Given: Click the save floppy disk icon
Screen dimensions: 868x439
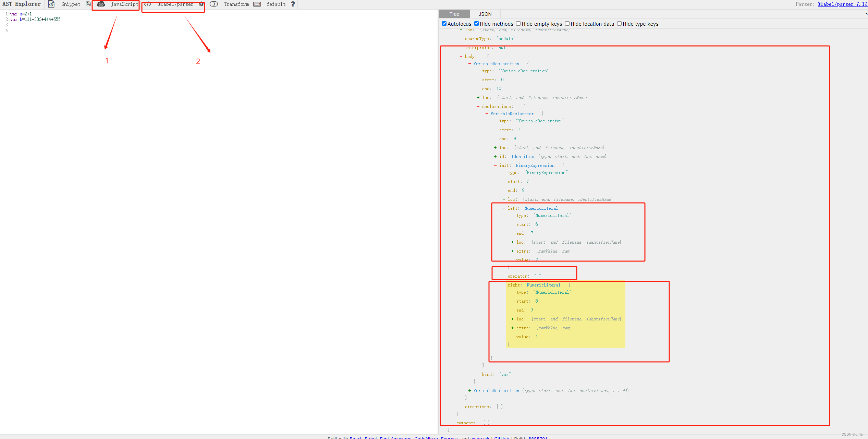Looking at the screenshot, I should 88,4.
